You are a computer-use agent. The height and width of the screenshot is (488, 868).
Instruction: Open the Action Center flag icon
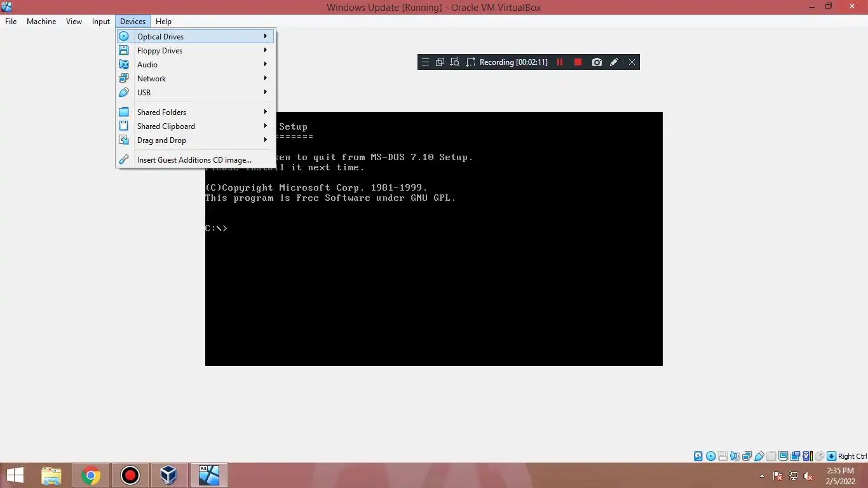778,476
